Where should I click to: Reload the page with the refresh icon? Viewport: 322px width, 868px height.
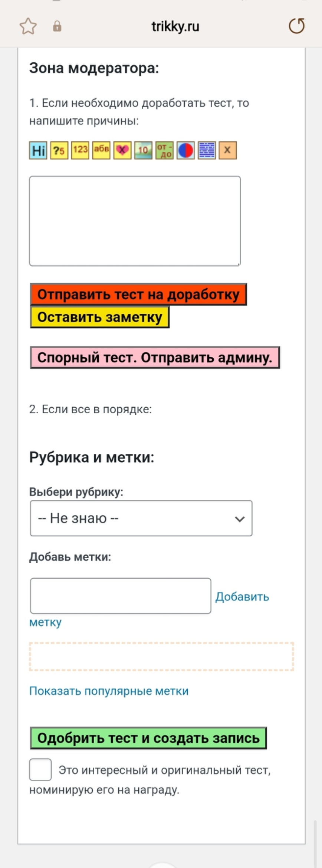coord(296,26)
